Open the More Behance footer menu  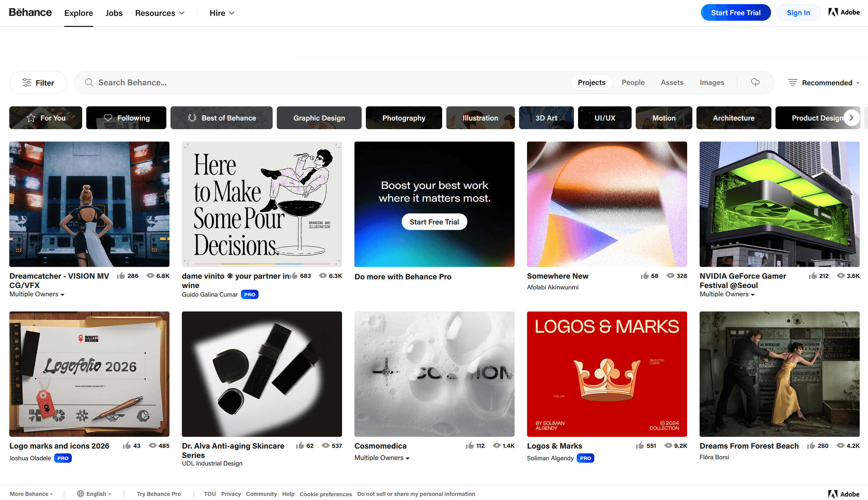[31, 494]
